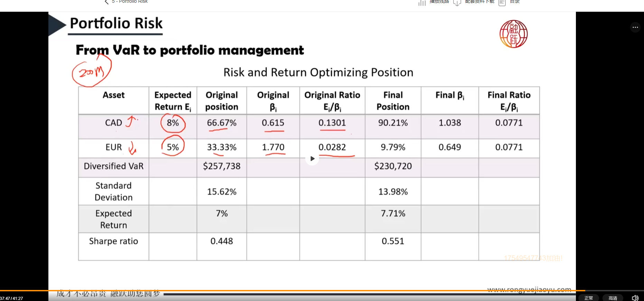The width and height of the screenshot is (644, 301).
Task: Open the three-dot more options button
Action: (635, 27)
